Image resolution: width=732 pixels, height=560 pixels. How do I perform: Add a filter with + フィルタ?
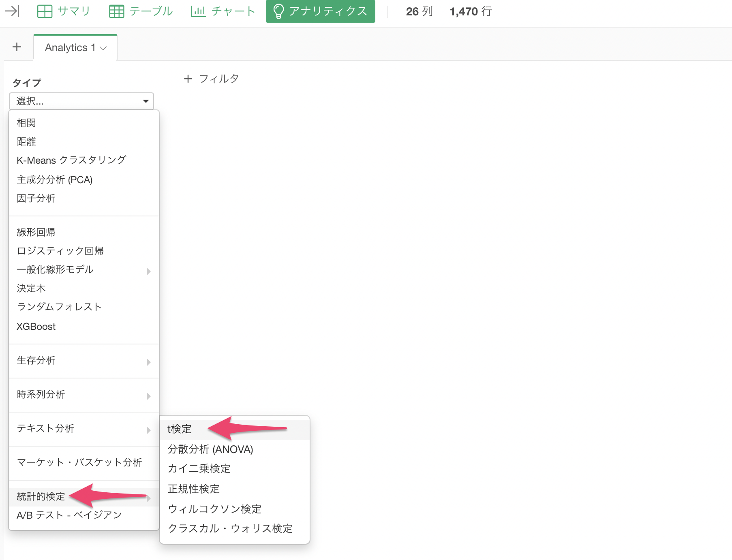pyautogui.click(x=211, y=79)
